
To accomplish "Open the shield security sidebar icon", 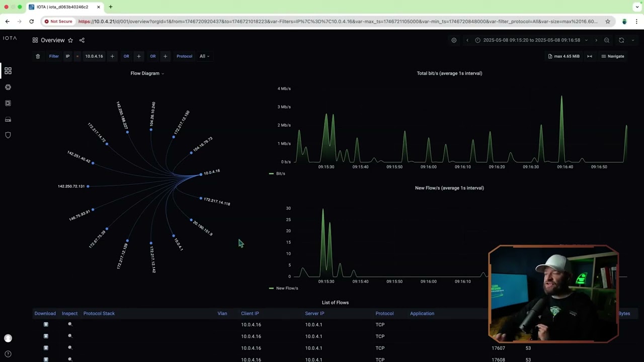I will 8,135.
